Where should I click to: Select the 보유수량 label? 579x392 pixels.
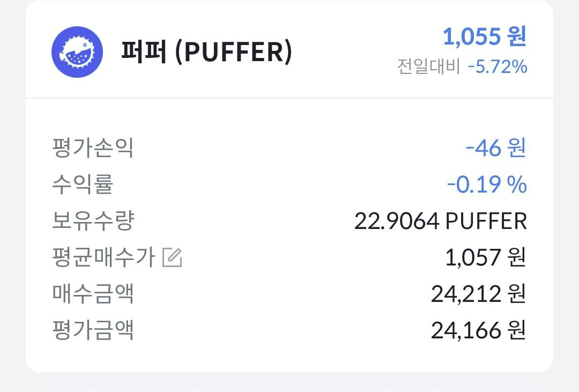pyautogui.click(x=93, y=220)
